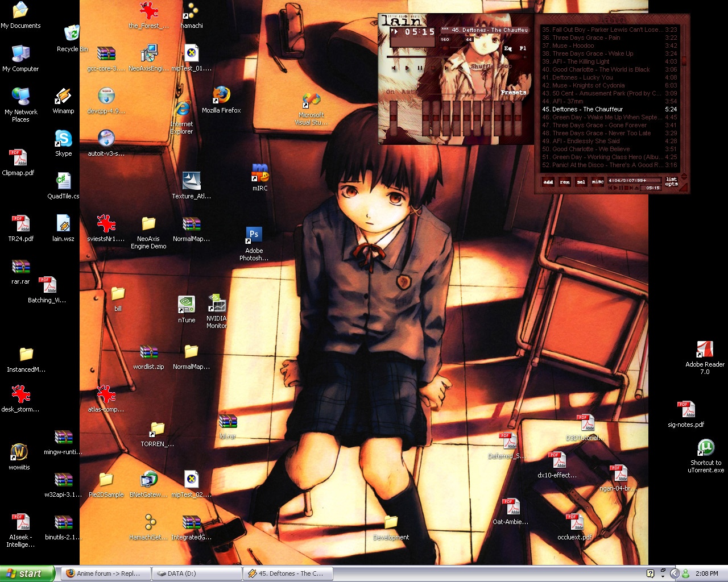Toggle Shuffle in Winamp
This screenshot has width=728, height=582.
(x=482, y=66)
